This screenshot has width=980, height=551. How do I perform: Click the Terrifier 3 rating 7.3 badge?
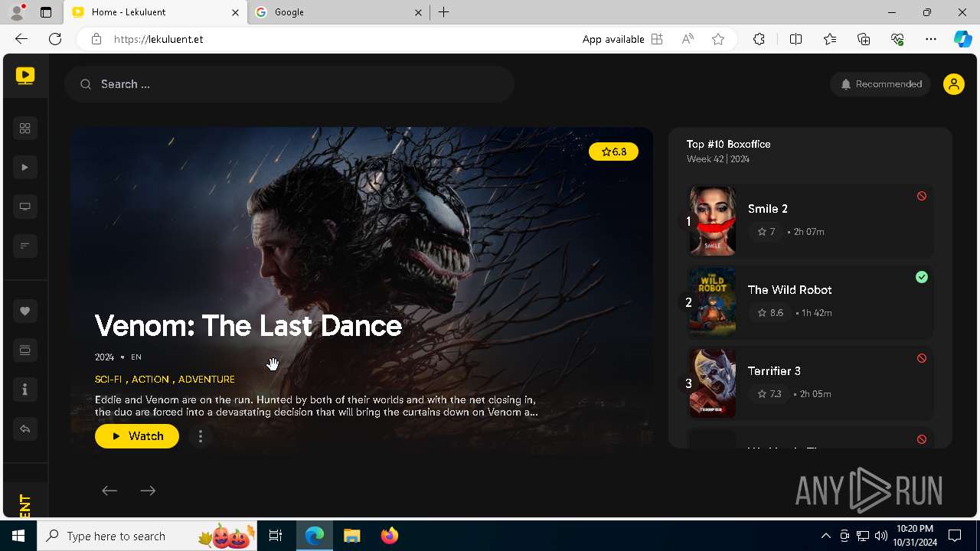tap(769, 394)
